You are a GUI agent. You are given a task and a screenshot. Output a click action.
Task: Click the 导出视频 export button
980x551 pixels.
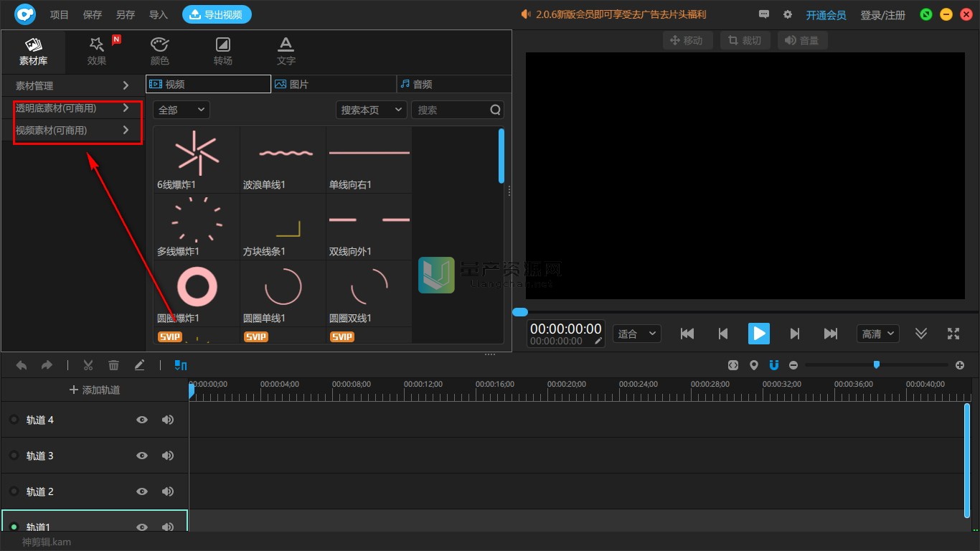click(x=217, y=14)
